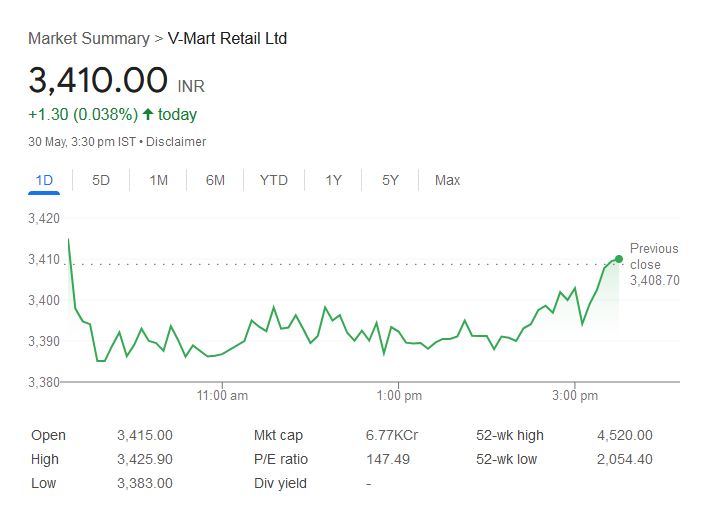The width and height of the screenshot is (719, 510).
Task: Click the green end-of-day price dot
Action: tap(619, 259)
